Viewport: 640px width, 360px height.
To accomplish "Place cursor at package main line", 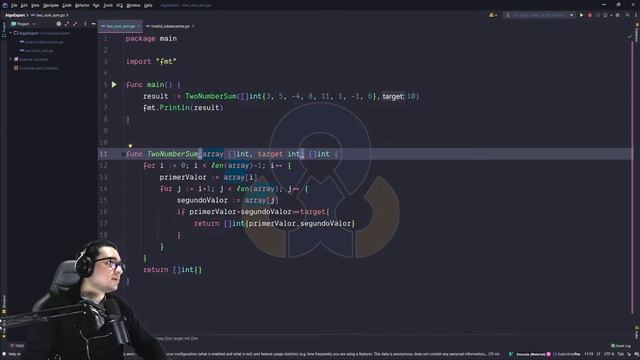I will click(151, 38).
